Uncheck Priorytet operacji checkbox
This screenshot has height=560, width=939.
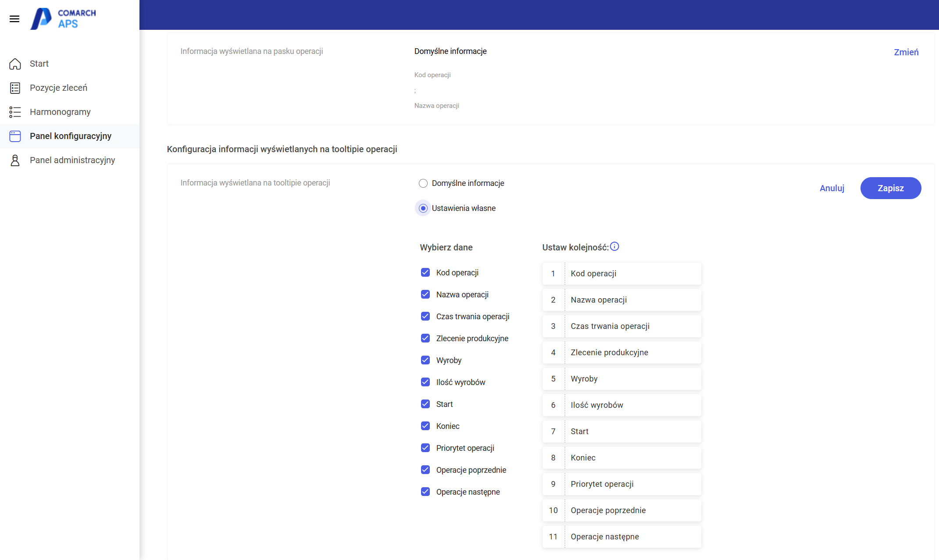coord(425,447)
